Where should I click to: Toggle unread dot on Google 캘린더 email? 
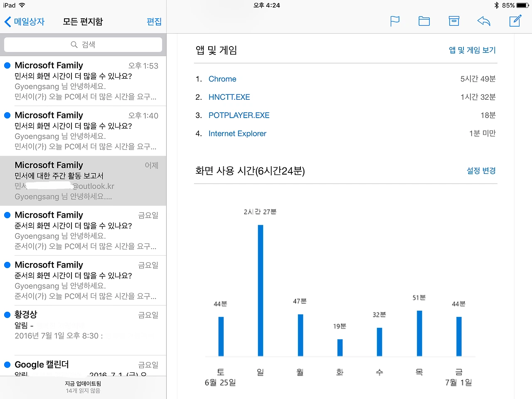coord(7,365)
